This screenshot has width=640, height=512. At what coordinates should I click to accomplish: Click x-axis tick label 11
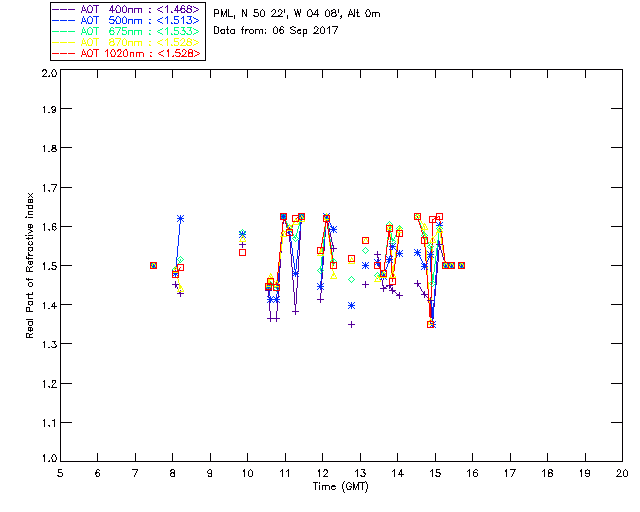285,473
